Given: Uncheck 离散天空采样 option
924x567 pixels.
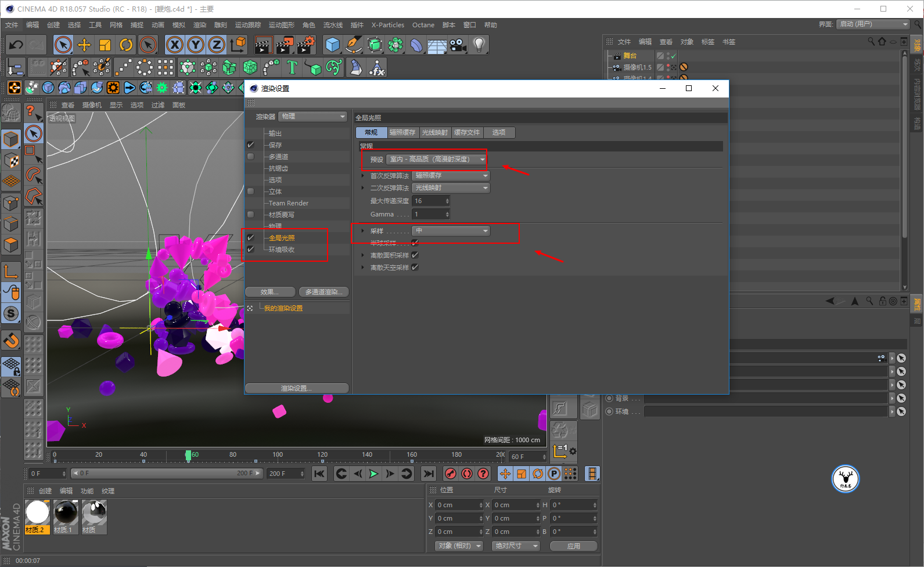Looking at the screenshot, I should (x=415, y=268).
